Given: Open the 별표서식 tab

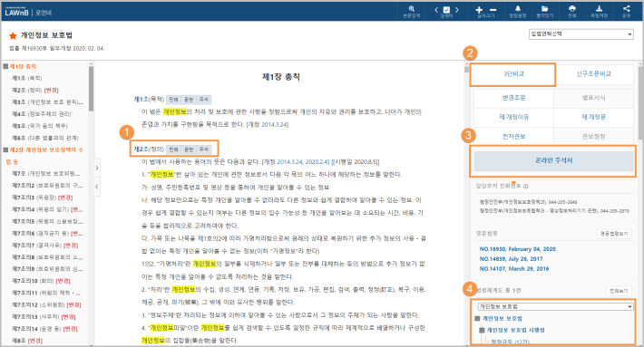Looking at the screenshot, I should coord(593,98).
